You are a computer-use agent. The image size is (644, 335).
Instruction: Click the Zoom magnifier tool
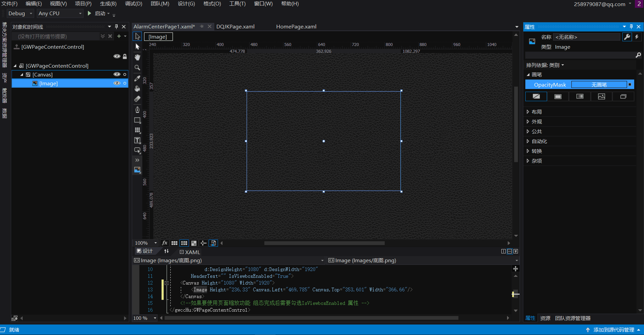137,68
